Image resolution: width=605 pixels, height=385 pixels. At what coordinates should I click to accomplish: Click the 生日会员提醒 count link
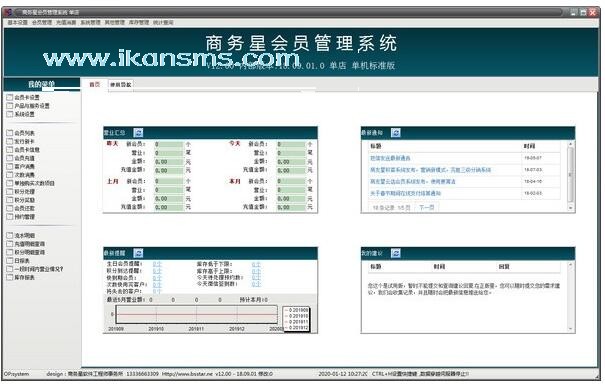coord(157,264)
